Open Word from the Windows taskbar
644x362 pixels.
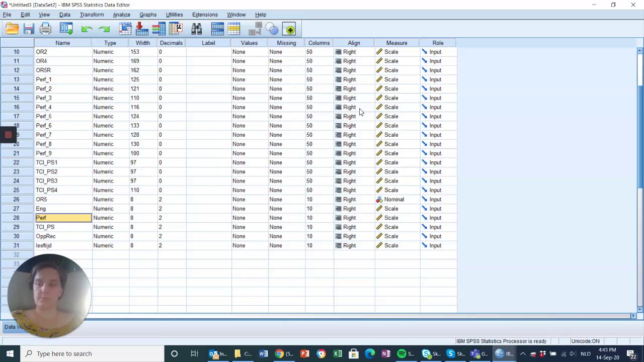tap(263, 353)
